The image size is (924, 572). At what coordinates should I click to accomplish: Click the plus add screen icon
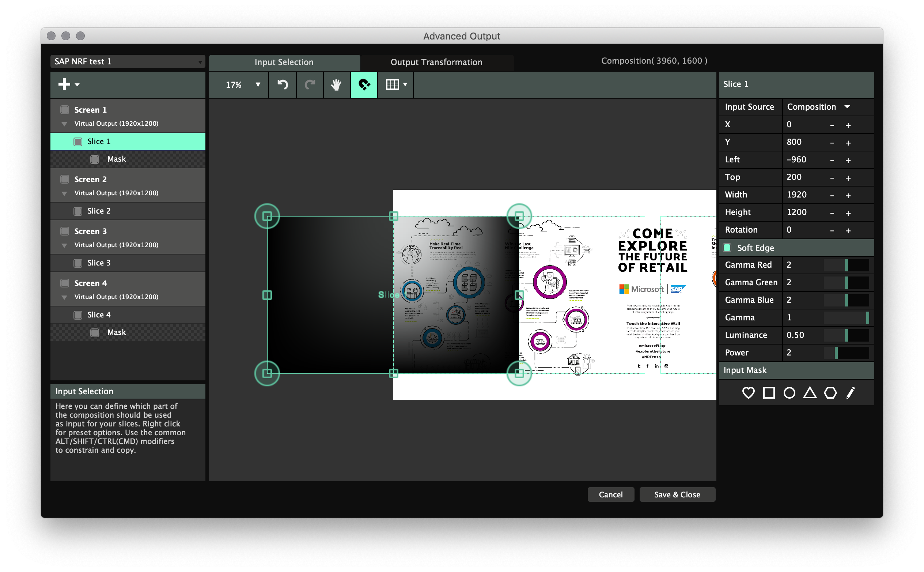[65, 84]
